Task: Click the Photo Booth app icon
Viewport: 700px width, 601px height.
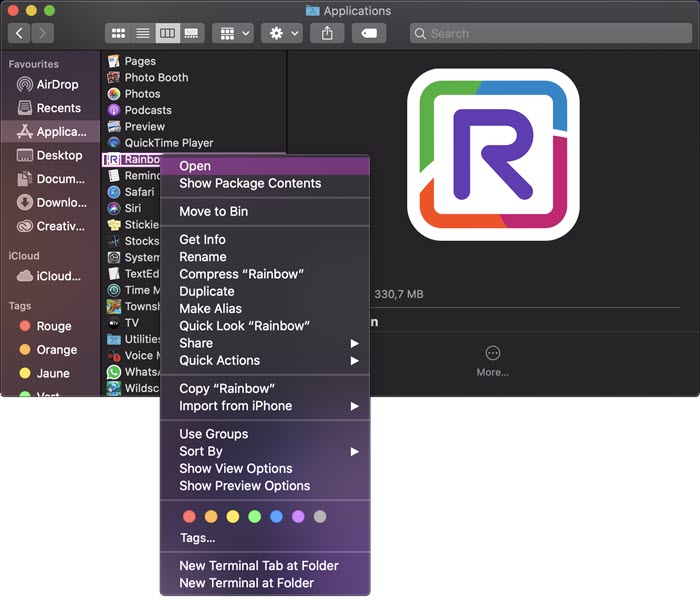Action: (114, 77)
